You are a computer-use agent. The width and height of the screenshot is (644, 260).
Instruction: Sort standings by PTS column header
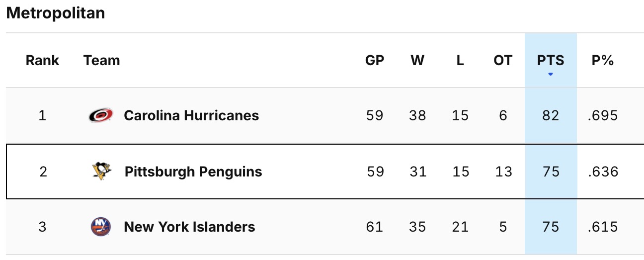(551, 61)
